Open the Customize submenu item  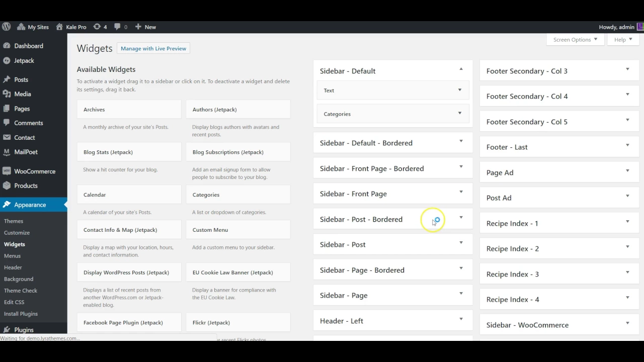click(17, 233)
